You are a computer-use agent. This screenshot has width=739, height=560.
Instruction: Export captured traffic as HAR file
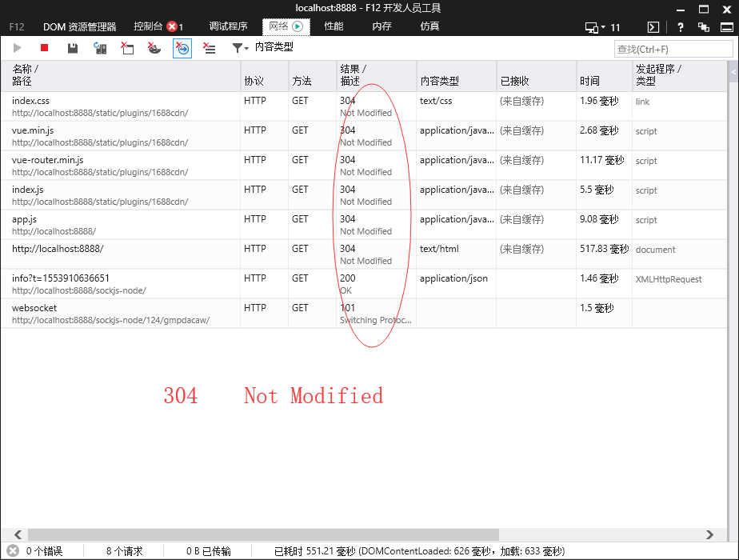pyautogui.click(x=72, y=48)
